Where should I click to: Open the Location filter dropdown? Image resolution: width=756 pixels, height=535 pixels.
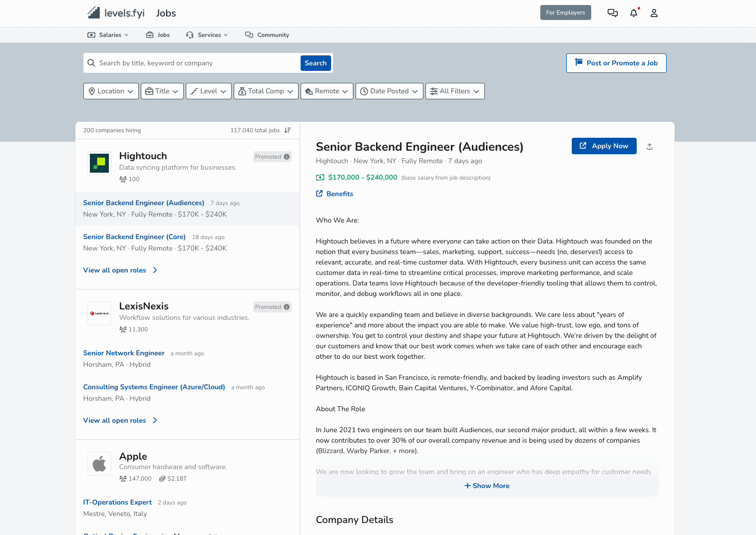[x=111, y=91]
